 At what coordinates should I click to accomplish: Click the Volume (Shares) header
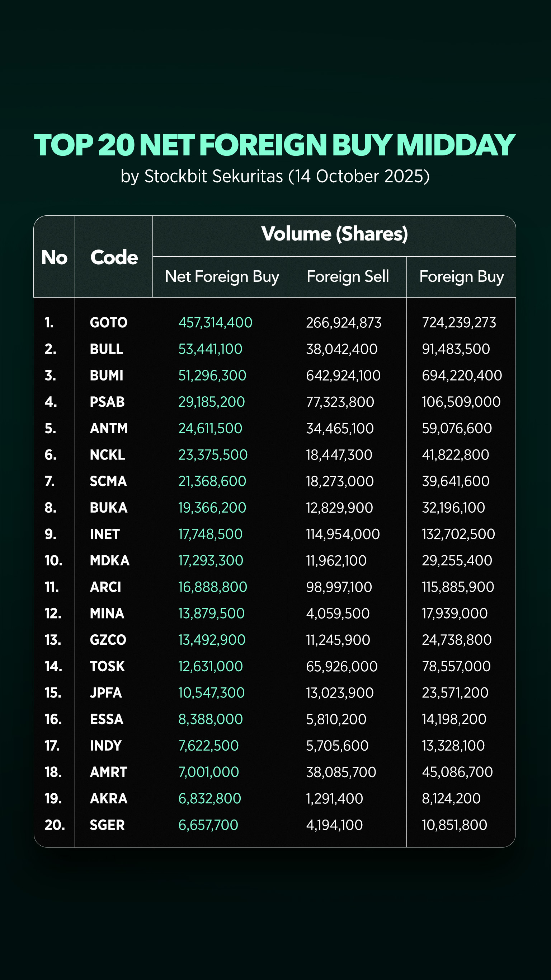click(x=334, y=234)
